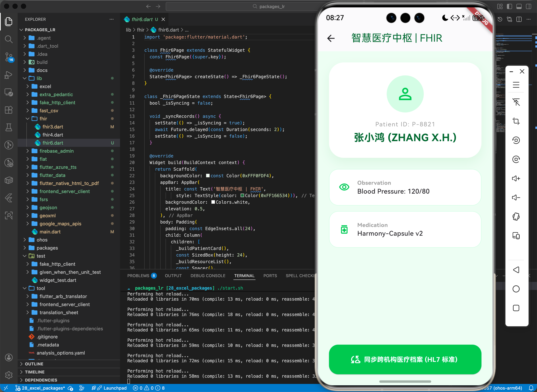Open Source Control view with 16 badge
This screenshot has width=537, height=392.
click(9, 57)
